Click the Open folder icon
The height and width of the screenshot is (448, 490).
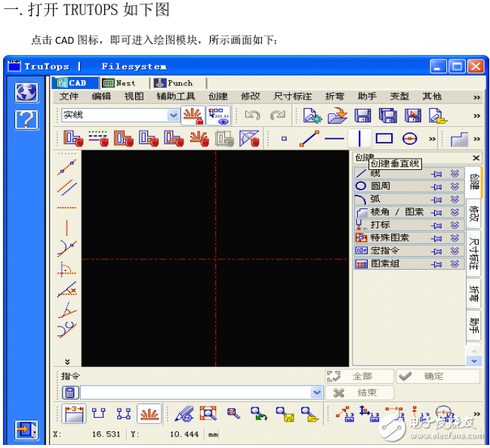[x=337, y=116]
